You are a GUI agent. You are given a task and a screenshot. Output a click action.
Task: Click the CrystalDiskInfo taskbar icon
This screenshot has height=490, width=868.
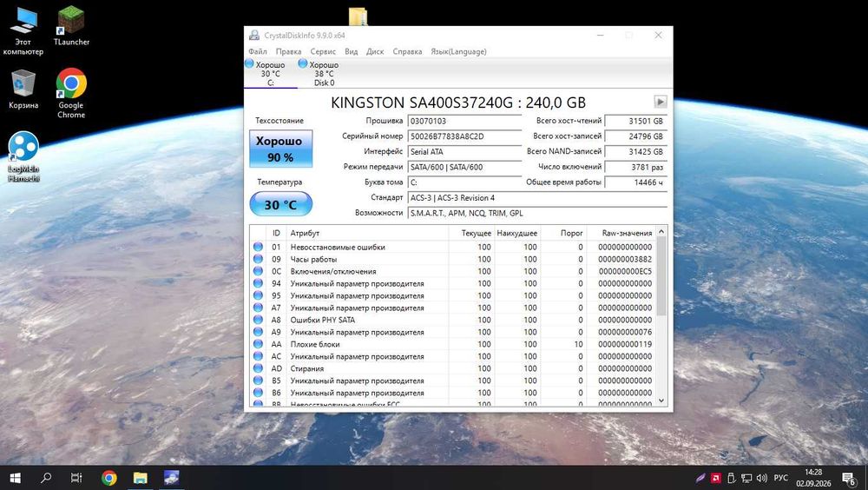[x=171, y=478]
